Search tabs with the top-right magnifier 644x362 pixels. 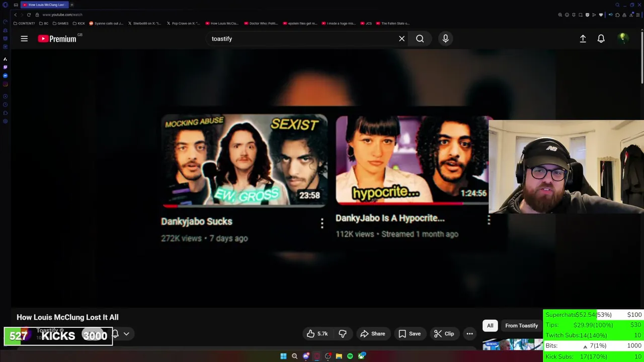(x=617, y=5)
